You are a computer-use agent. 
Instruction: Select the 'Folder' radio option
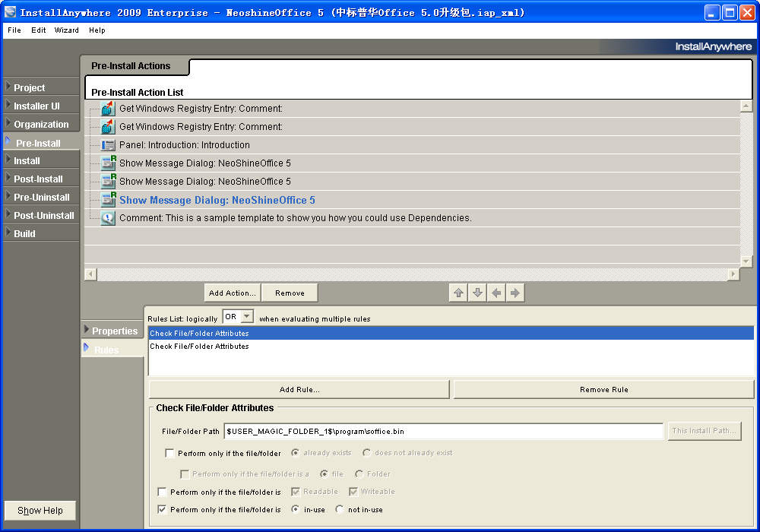click(359, 473)
